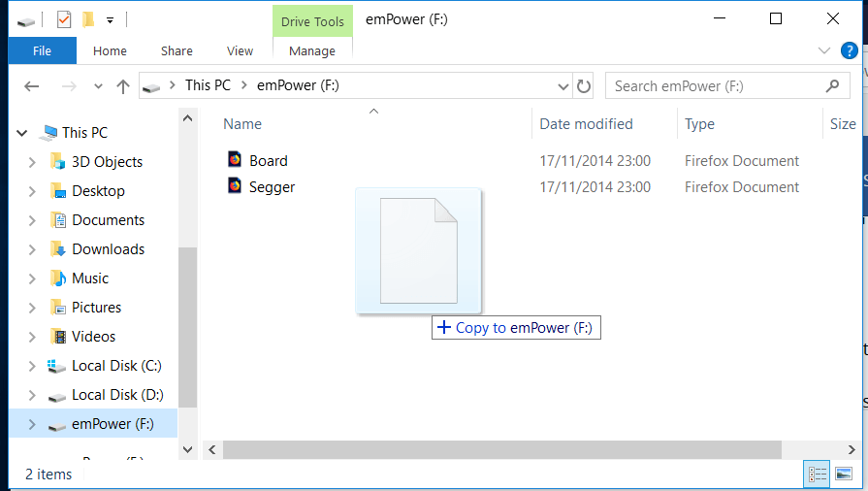Open the recent locations dropdown

click(98, 86)
